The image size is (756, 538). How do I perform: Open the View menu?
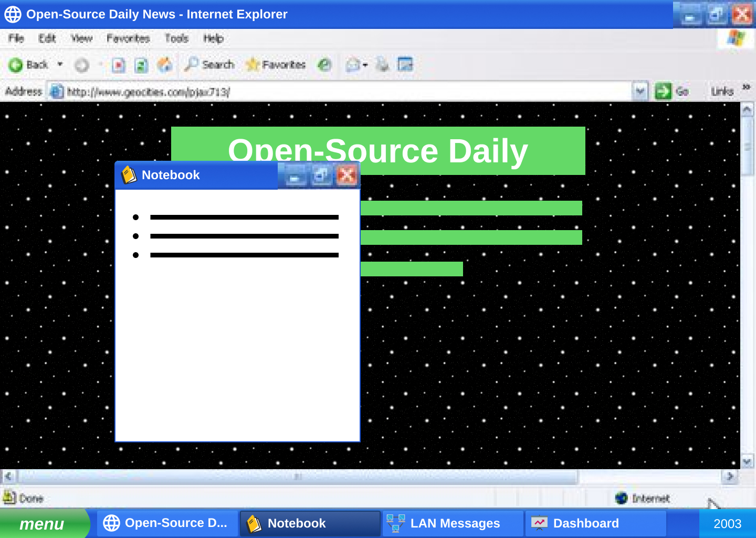tap(81, 38)
